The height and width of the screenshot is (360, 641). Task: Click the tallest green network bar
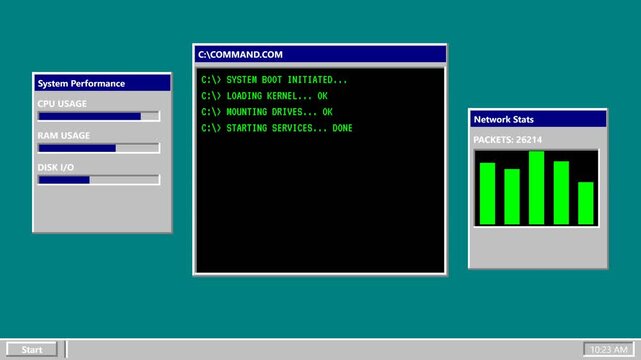(x=536, y=188)
